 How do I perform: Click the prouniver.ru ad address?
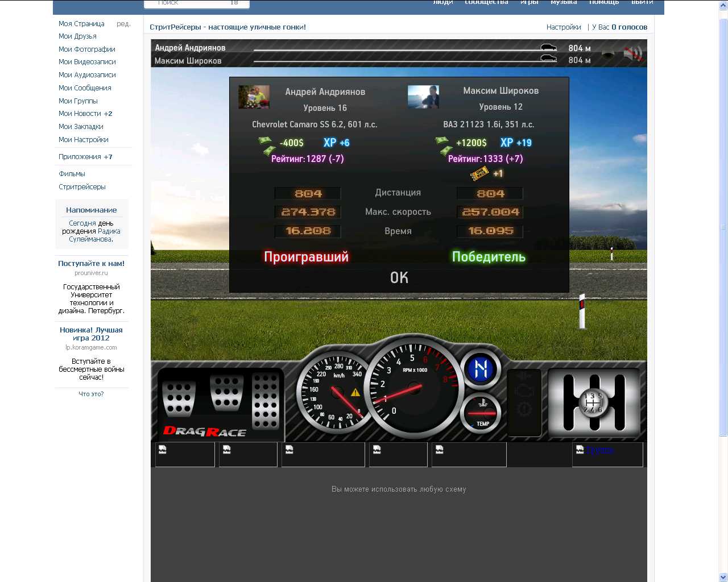coord(91,273)
